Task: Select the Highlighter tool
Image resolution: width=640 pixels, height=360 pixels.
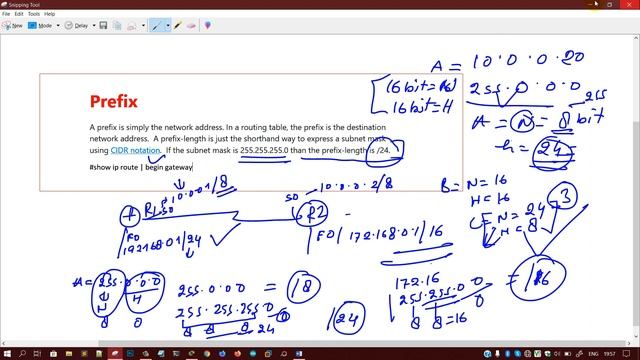Action: 178,25
